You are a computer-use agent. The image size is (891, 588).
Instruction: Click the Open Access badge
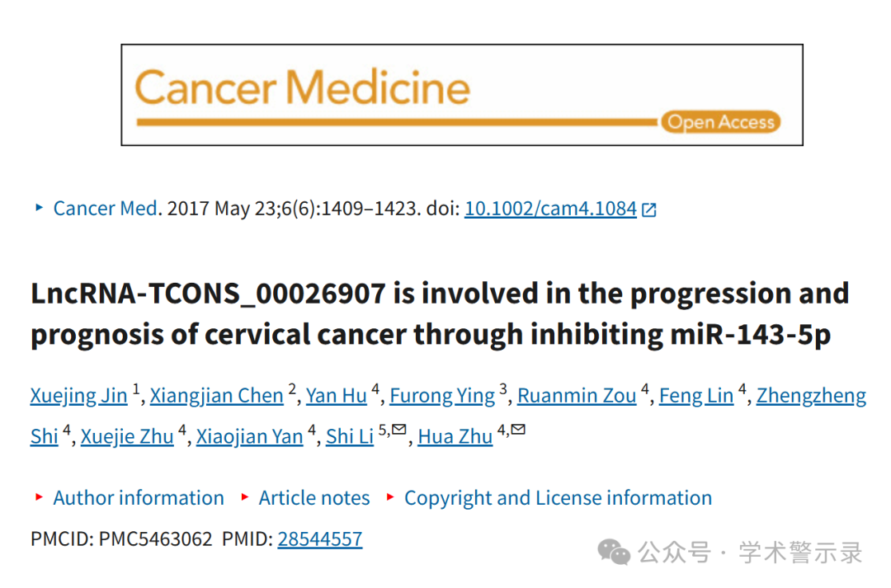tap(720, 122)
